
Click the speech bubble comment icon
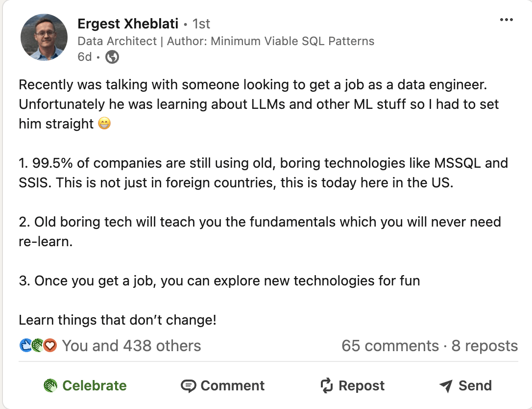click(188, 386)
